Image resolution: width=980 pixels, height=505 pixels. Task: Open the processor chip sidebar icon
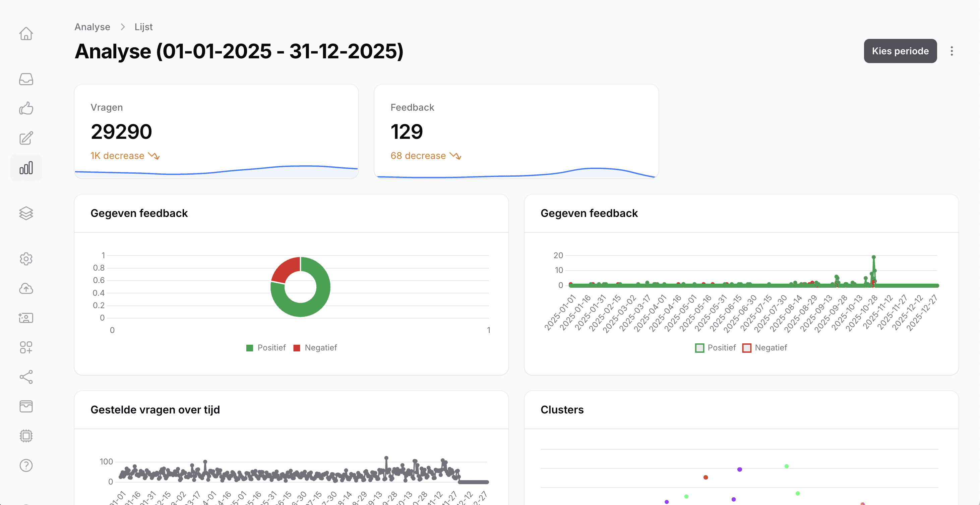click(26, 436)
